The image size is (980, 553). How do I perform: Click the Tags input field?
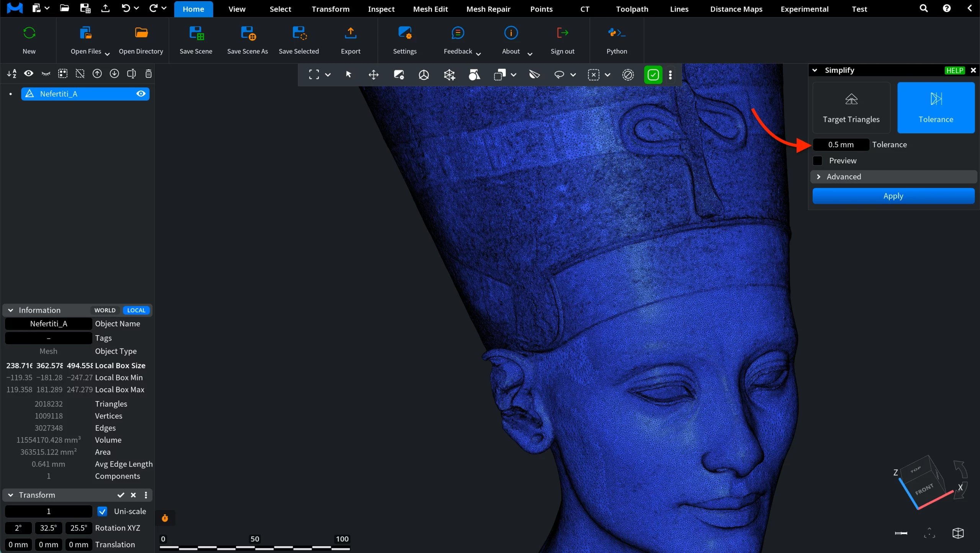[49, 338]
